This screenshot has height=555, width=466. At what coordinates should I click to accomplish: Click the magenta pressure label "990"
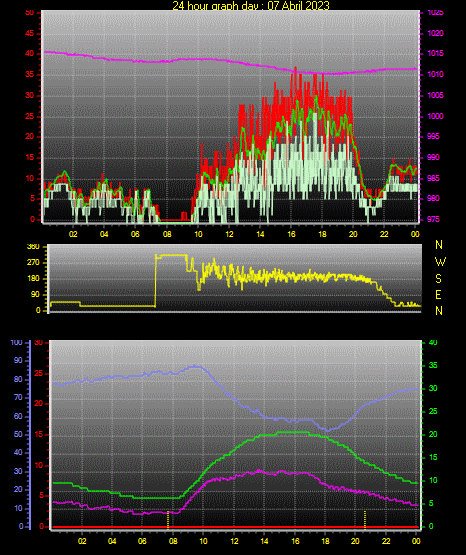(x=433, y=157)
